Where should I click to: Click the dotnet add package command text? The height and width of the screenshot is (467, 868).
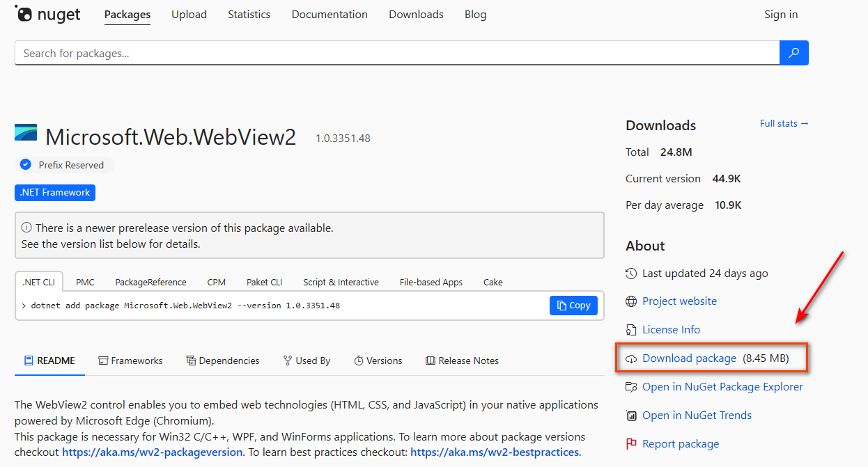click(x=185, y=306)
